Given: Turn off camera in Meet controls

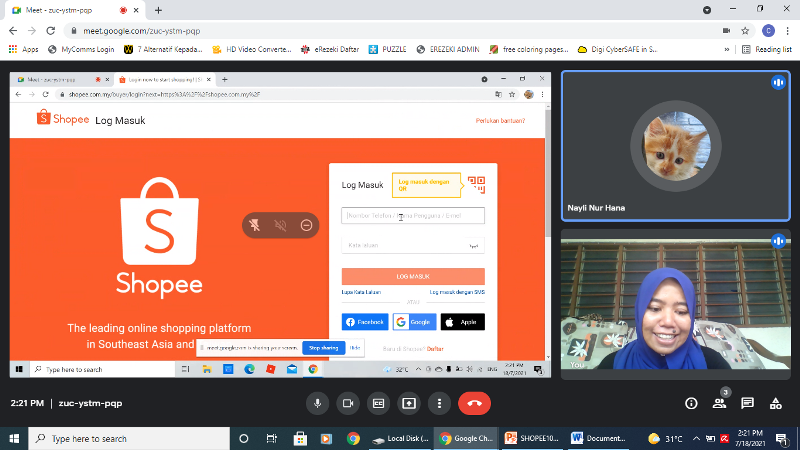Looking at the screenshot, I should (348, 403).
